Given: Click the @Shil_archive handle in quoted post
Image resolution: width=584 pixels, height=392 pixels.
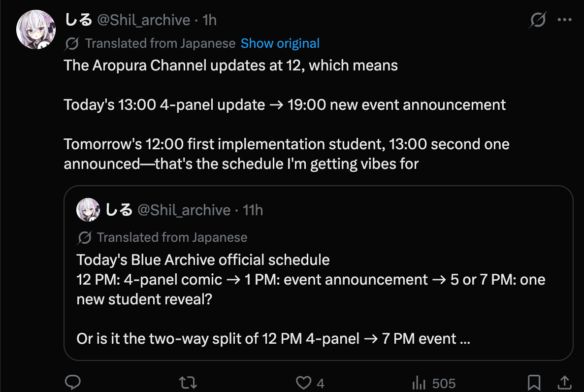Looking at the screenshot, I should 184,210.
